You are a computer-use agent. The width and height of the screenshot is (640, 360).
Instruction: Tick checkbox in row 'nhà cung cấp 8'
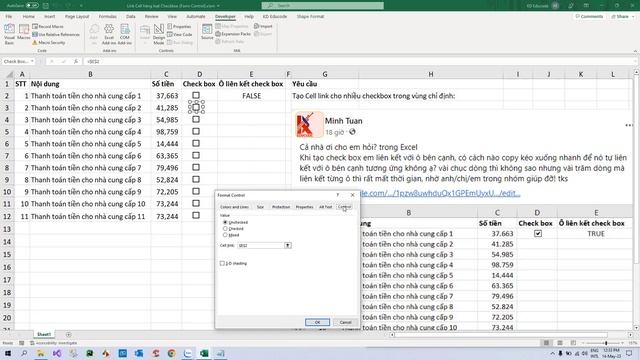196,179
